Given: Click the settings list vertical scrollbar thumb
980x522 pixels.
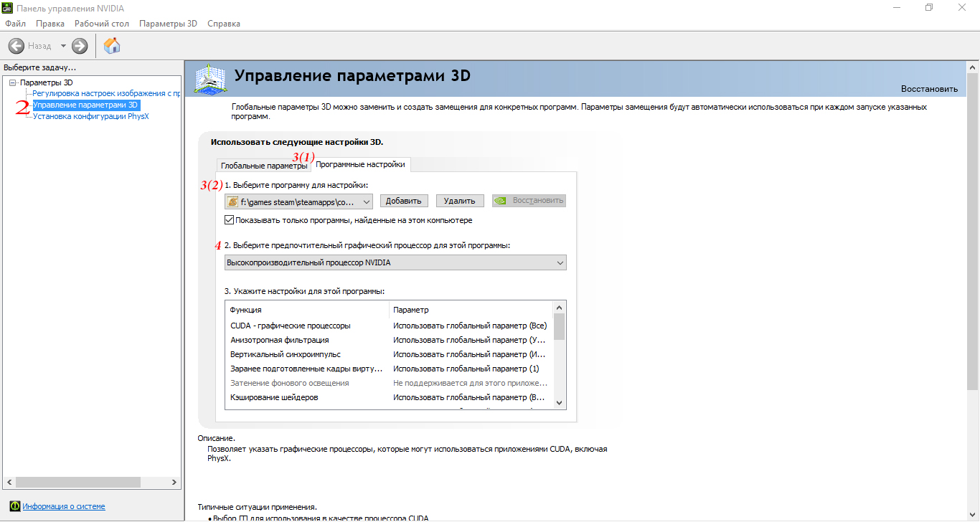Looking at the screenshot, I should point(560,326).
